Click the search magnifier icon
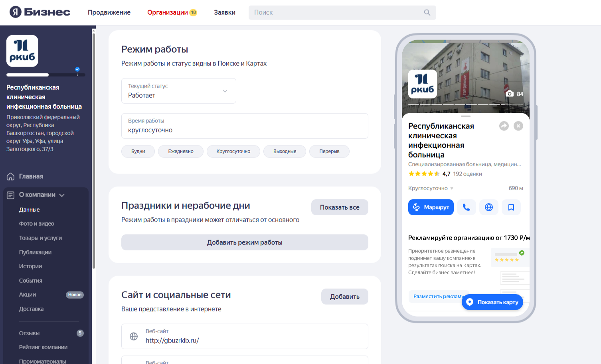 (427, 12)
